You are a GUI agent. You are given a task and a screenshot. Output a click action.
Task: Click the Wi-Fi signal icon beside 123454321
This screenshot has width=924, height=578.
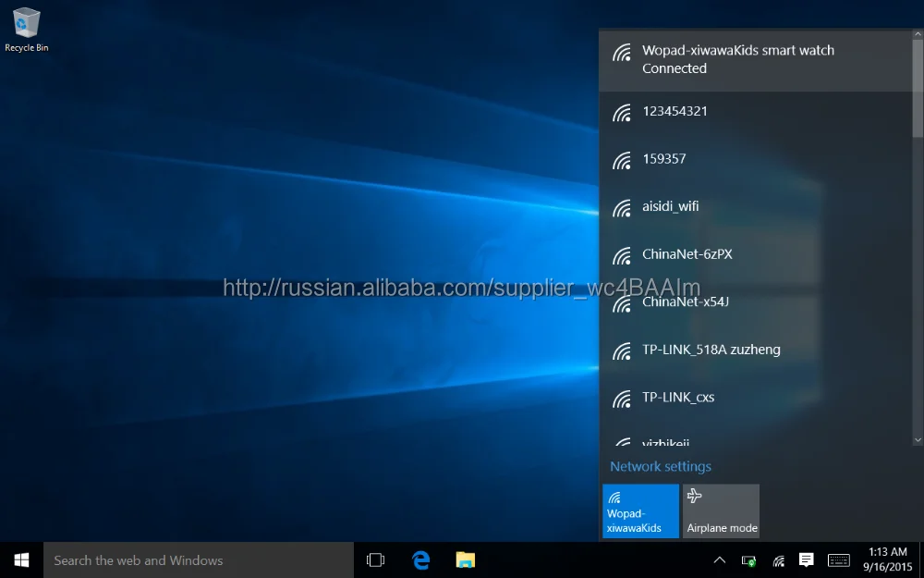622,112
